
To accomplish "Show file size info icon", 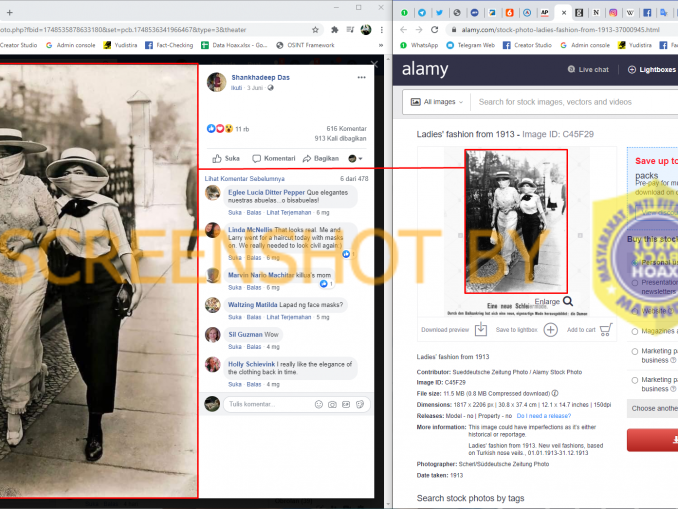I will coord(555,394).
